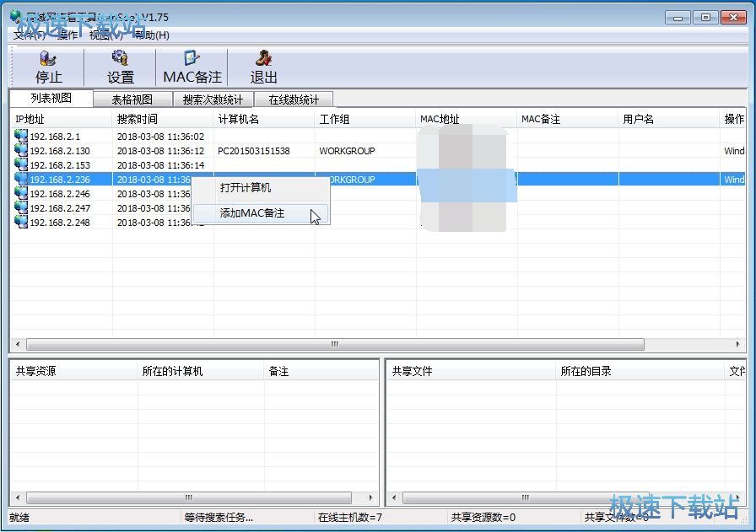Screen dimensions: 756x532
Task: Click host list horizontal scrollbar thumb
Action: pos(335,344)
